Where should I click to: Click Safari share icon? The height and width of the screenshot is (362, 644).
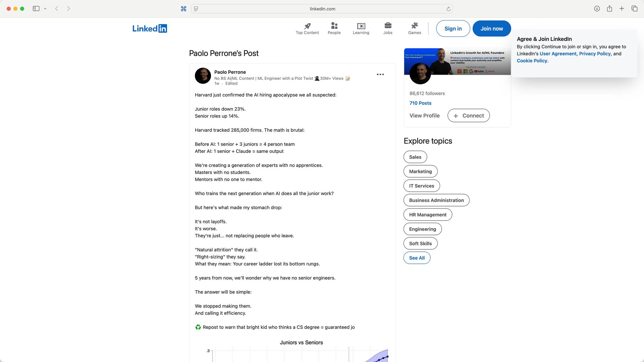609,9
